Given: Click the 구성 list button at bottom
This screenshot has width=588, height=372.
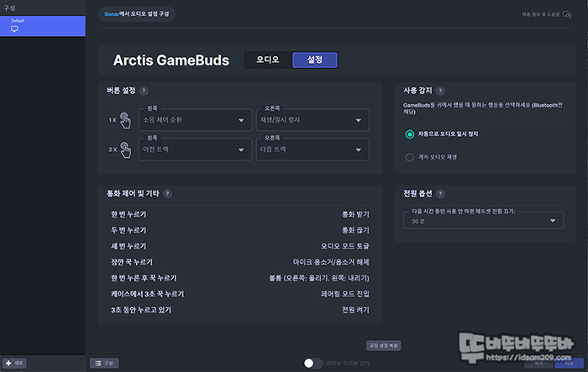Looking at the screenshot, I should (x=104, y=363).
